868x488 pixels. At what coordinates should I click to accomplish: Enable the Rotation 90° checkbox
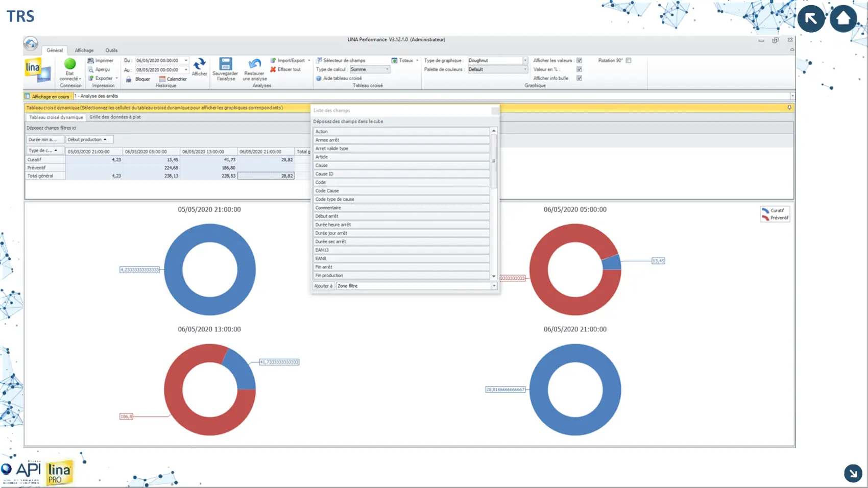click(629, 61)
